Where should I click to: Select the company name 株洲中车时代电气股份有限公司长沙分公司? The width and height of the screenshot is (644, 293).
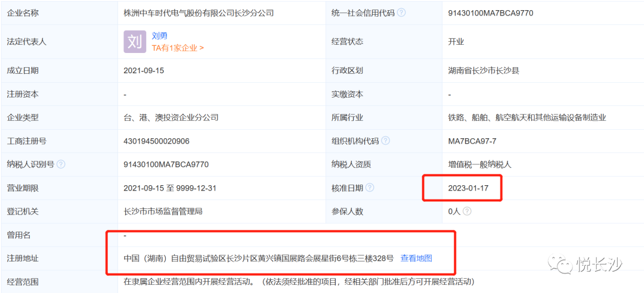tap(199, 13)
